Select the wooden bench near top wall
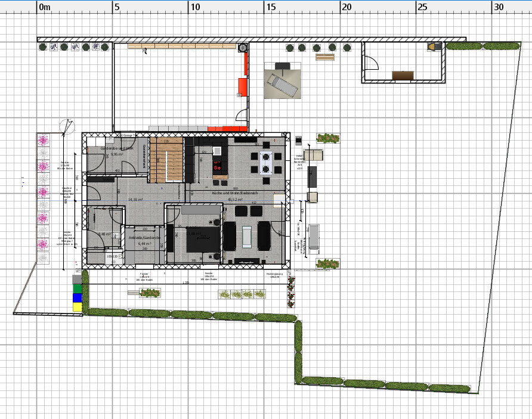Screen dimensions: 532x419 (325, 58)
